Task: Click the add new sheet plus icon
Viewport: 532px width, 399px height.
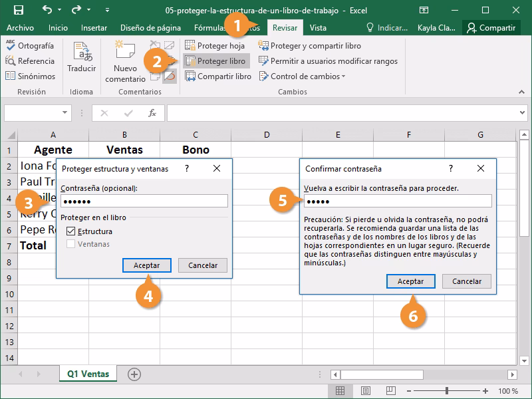Action: coord(134,374)
